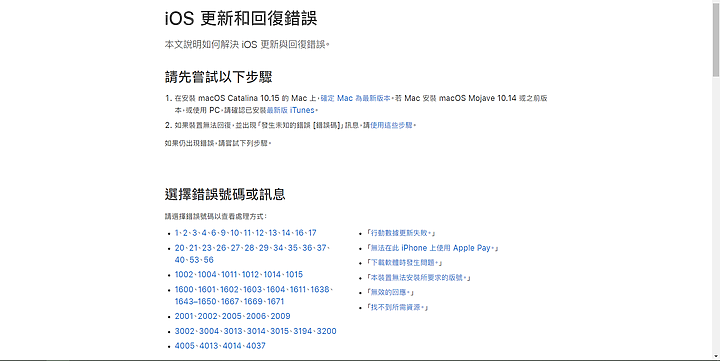Open error code 1667 link
Image resolution: width=720 pixels, height=361 pixels.
(230, 302)
